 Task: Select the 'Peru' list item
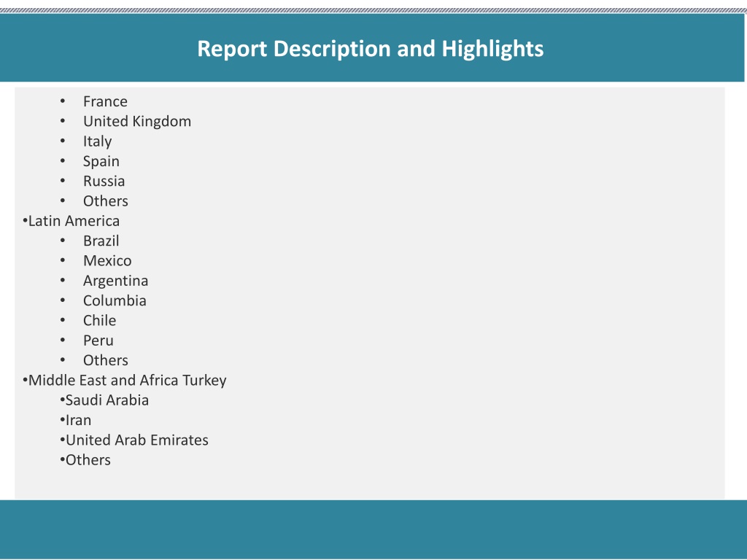point(98,341)
